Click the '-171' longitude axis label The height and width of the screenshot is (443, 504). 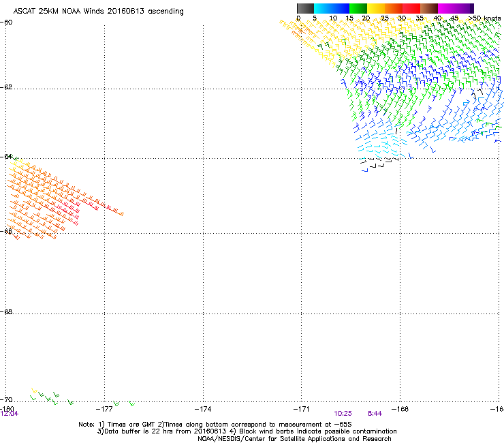coord(301,409)
